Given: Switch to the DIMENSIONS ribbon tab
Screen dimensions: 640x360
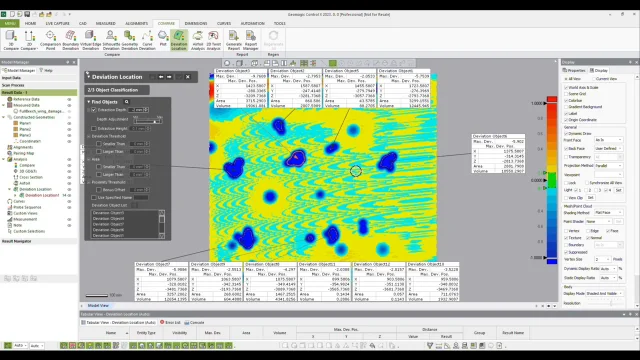Looking at the screenshot, I should (196, 23).
